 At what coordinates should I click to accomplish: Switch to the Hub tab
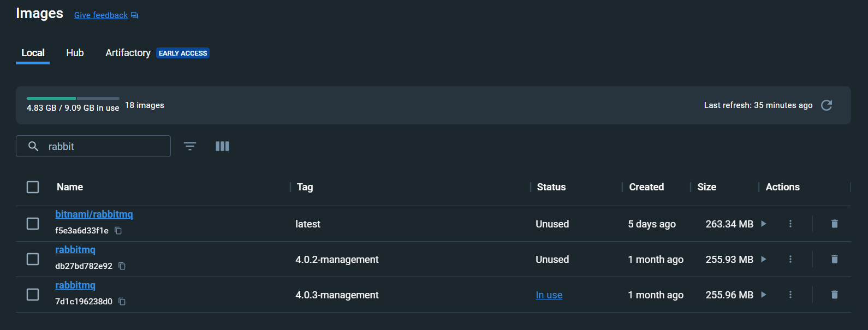click(x=75, y=53)
